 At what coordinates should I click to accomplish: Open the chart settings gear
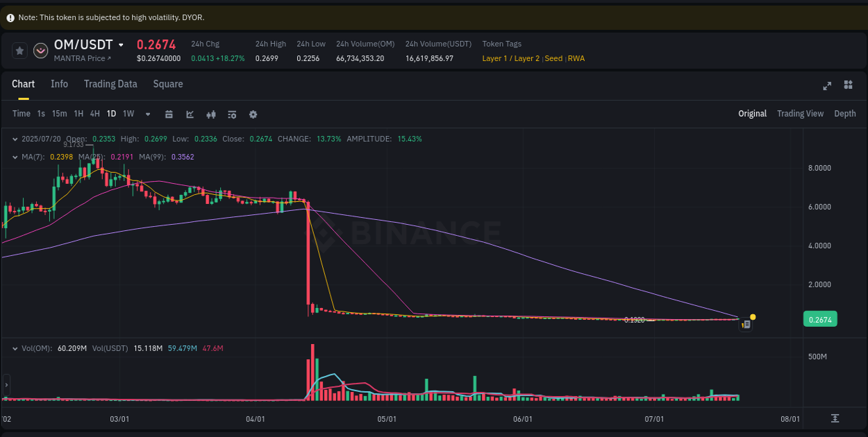click(x=253, y=114)
